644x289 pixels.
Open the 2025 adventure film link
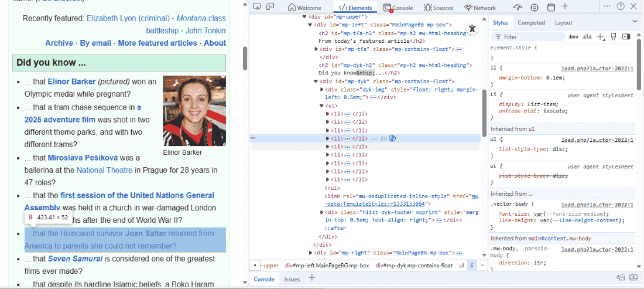click(x=60, y=120)
